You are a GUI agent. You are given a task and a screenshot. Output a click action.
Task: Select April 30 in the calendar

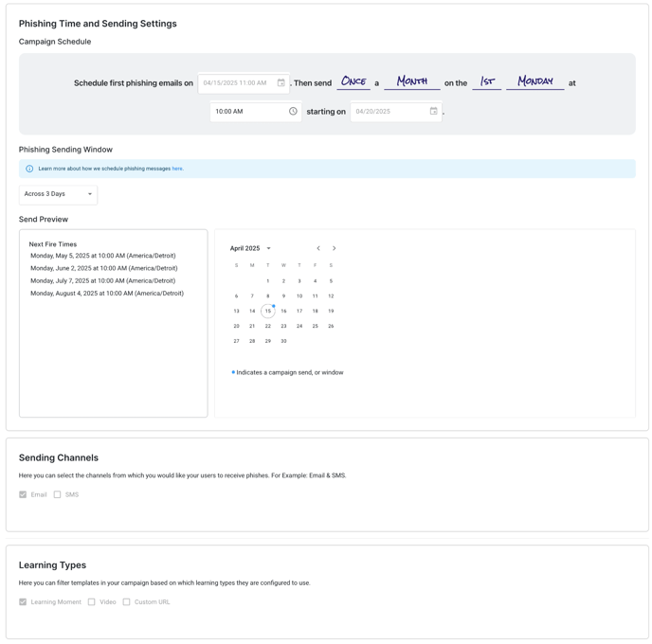(283, 341)
